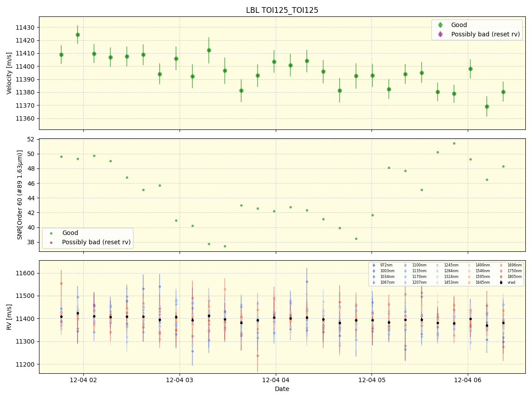Viewport: 532px width, 399px height.
Task: Click the highest velocity point near 11424 m/s
Action: click(78, 35)
